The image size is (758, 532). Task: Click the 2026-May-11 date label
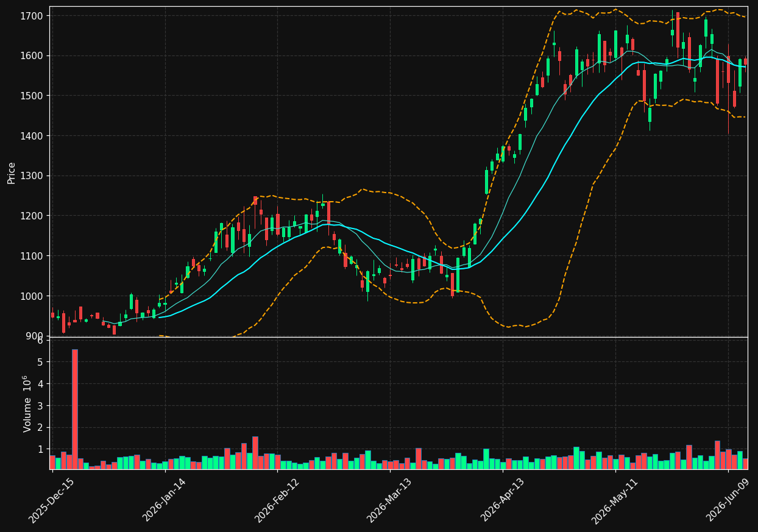coord(615,500)
